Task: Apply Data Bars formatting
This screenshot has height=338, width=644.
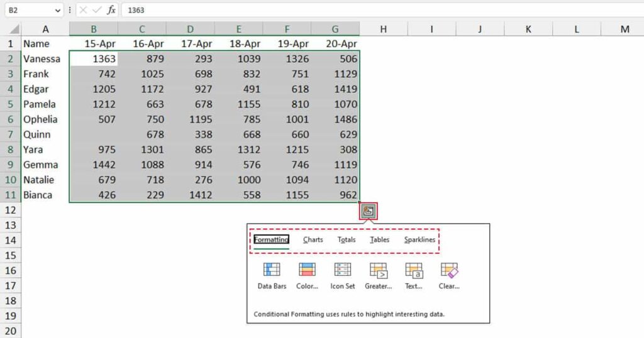Action: [x=272, y=276]
